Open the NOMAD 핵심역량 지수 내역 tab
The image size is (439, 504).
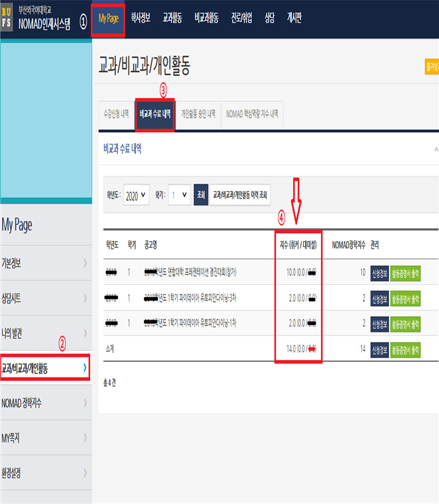(x=252, y=114)
